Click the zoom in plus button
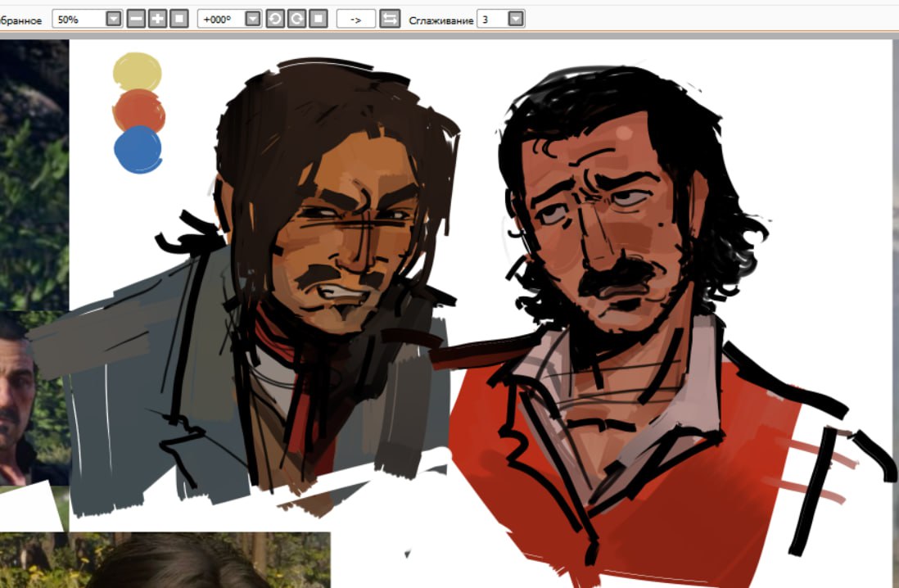Viewport: 899px width, 588px height. coord(157,19)
